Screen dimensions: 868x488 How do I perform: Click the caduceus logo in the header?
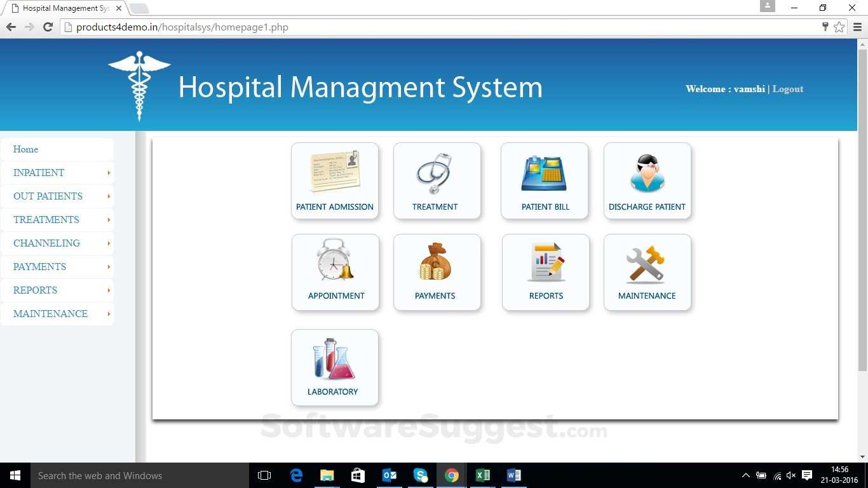point(139,85)
